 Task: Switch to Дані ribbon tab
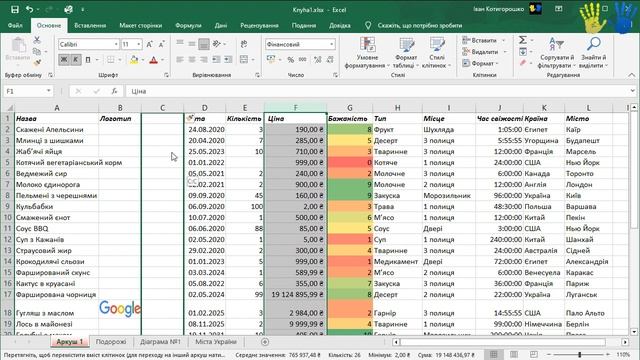tap(221, 25)
